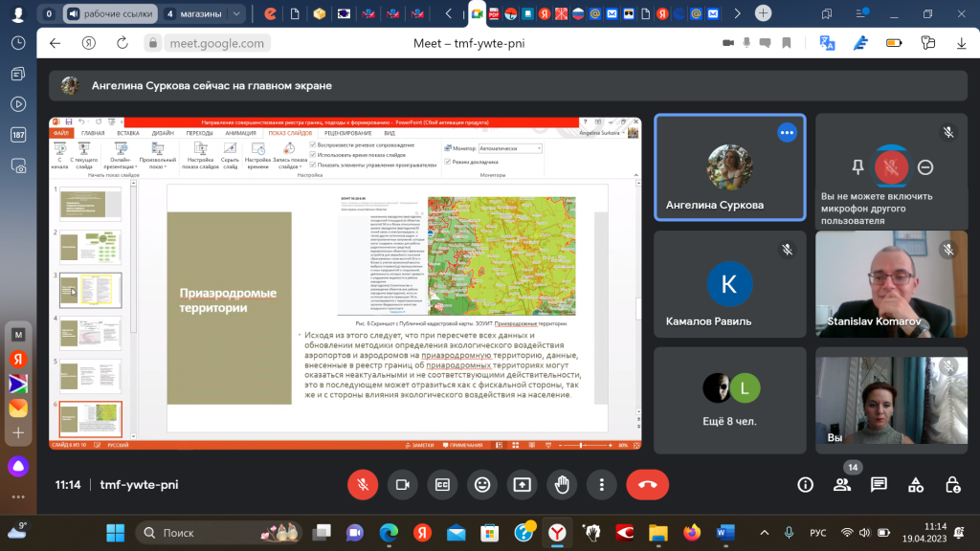Turn on captions with CC button

click(x=442, y=485)
